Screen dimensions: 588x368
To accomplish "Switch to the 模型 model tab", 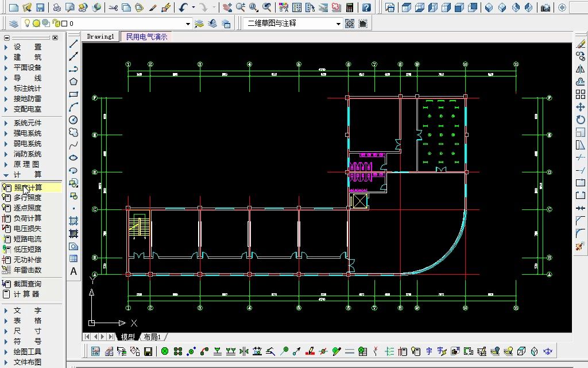I will coord(128,337).
